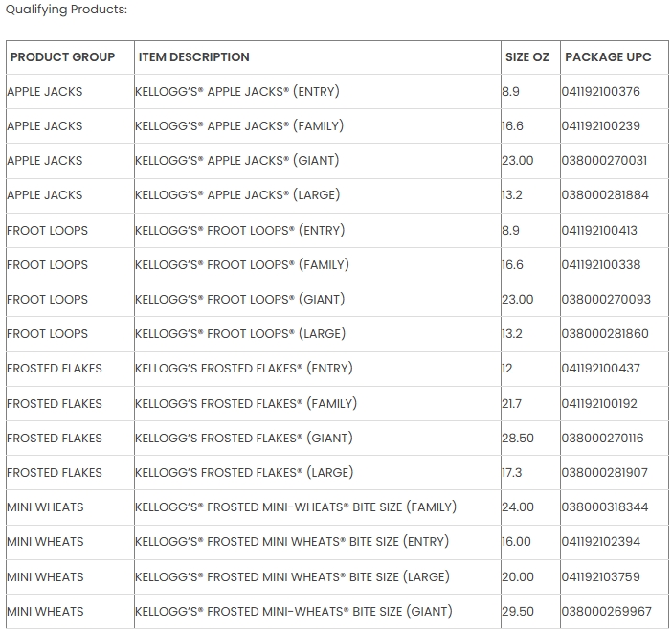672x631 pixels.
Task: Click the PRODUCT GROUP column header
Action: click(x=62, y=57)
